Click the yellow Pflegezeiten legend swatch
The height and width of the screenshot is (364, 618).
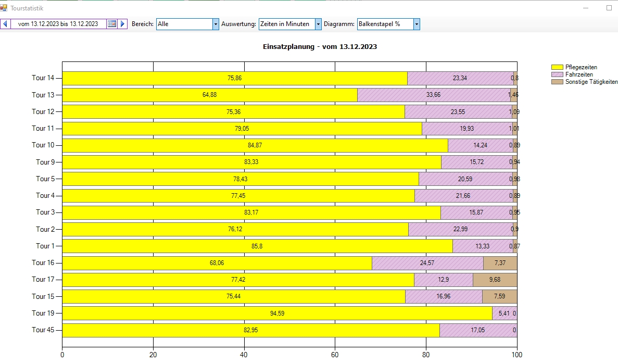[x=557, y=67]
